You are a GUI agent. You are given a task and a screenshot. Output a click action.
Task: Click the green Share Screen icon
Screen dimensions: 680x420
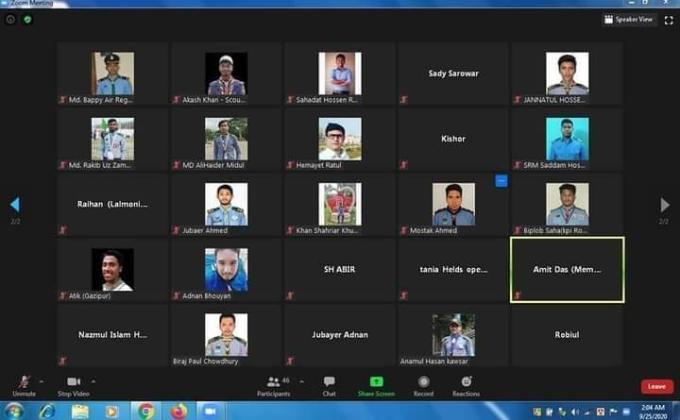click(376, 384)
